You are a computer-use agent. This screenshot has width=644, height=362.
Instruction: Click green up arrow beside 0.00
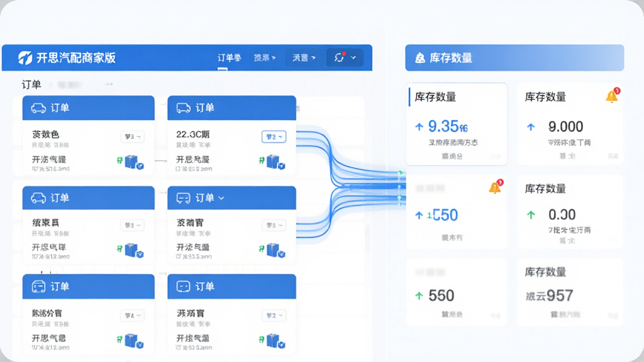(531, 215)
